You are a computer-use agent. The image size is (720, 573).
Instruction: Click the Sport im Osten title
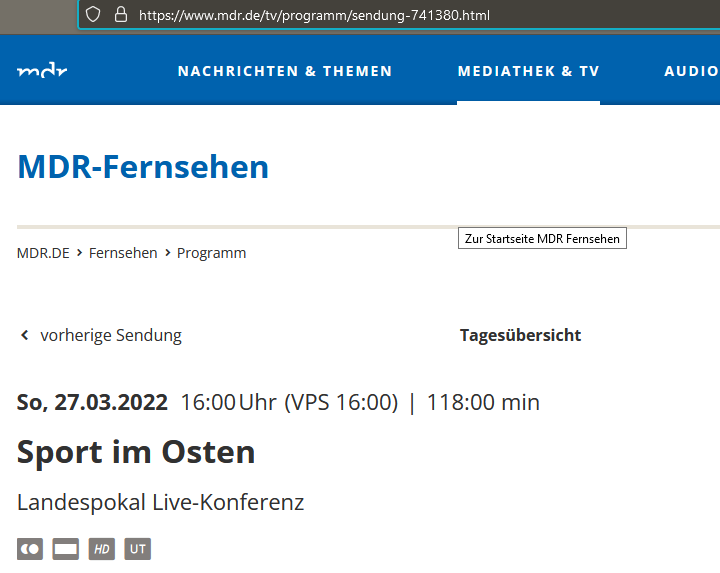click(x=136, y=453)
